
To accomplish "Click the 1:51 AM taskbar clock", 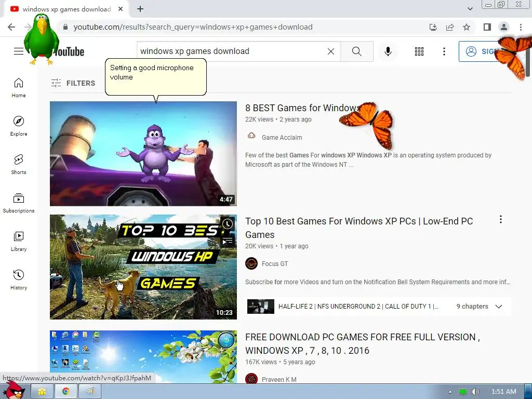I will [504, 392].
